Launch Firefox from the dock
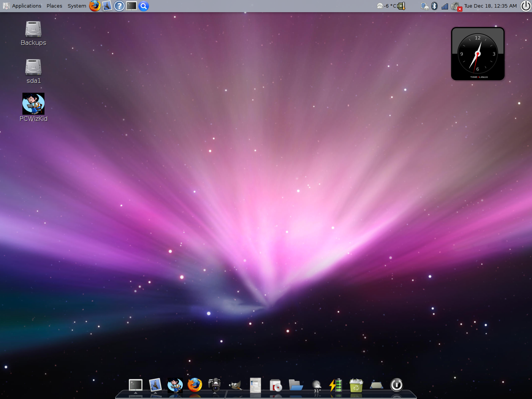 tap(195, 385)
